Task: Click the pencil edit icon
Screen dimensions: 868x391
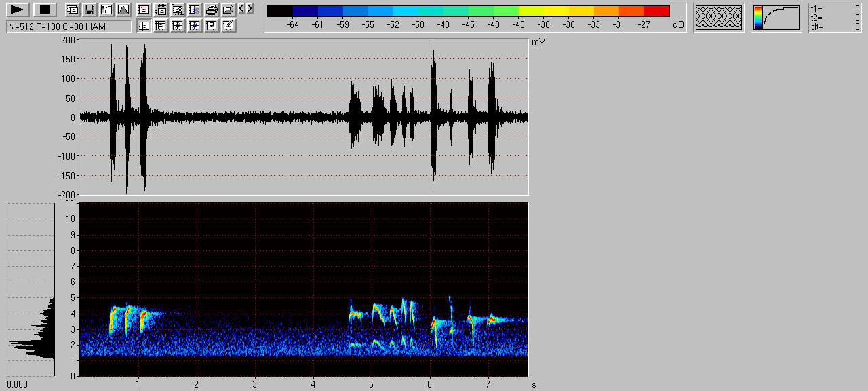Action: 229,26
